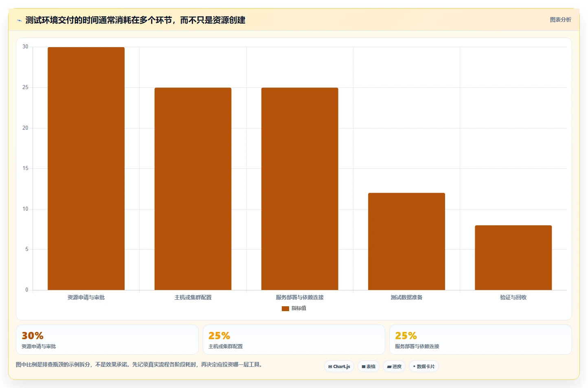The height and width of the screenshot is (388, 588).
Task: Toggle the 指标值 legend color swatch
Action: [x=285, y=309]
